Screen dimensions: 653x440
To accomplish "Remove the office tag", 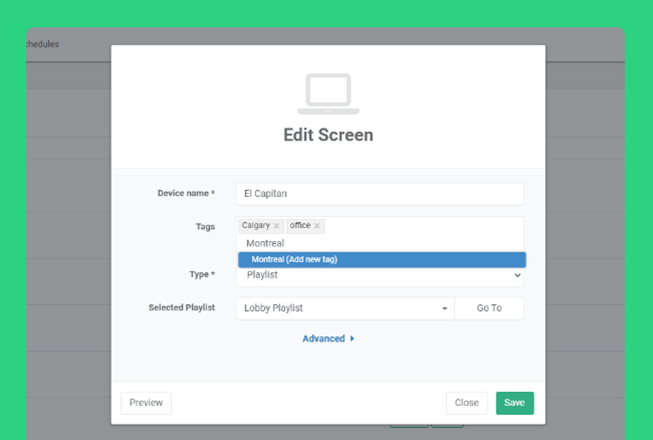I will [x=317, y=226].
